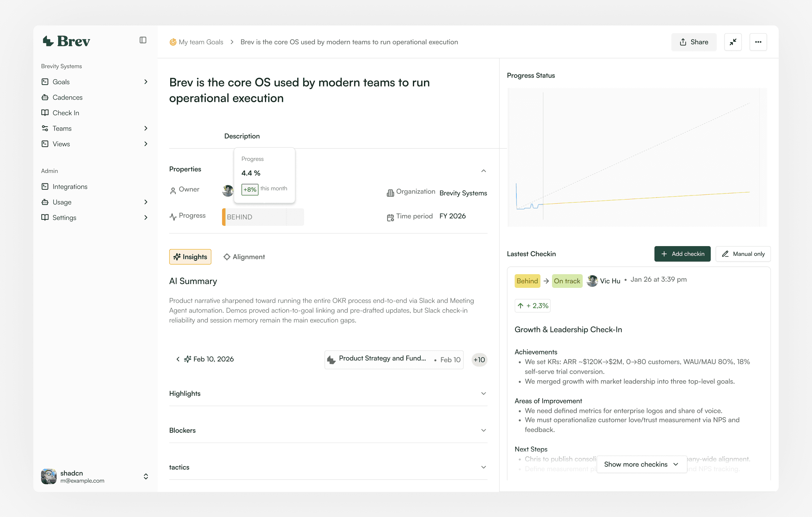Click the Manual only button
Viewport: 812px width, 517px height.
tap(742, 254)
